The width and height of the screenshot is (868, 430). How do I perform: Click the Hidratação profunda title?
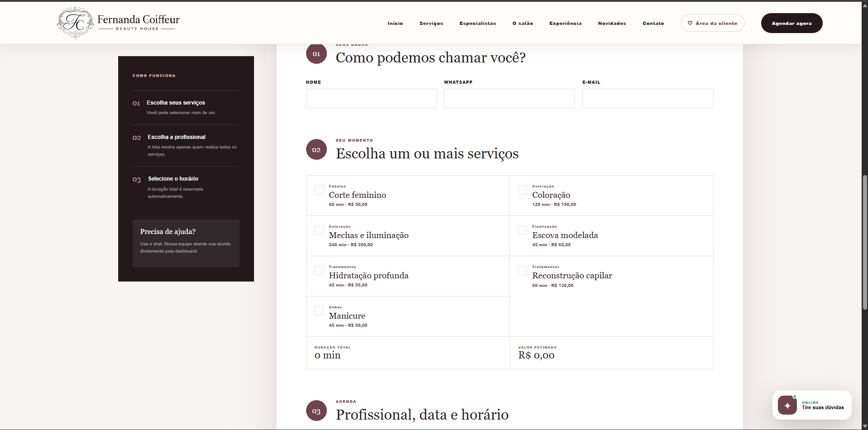[x=369, y=276]
